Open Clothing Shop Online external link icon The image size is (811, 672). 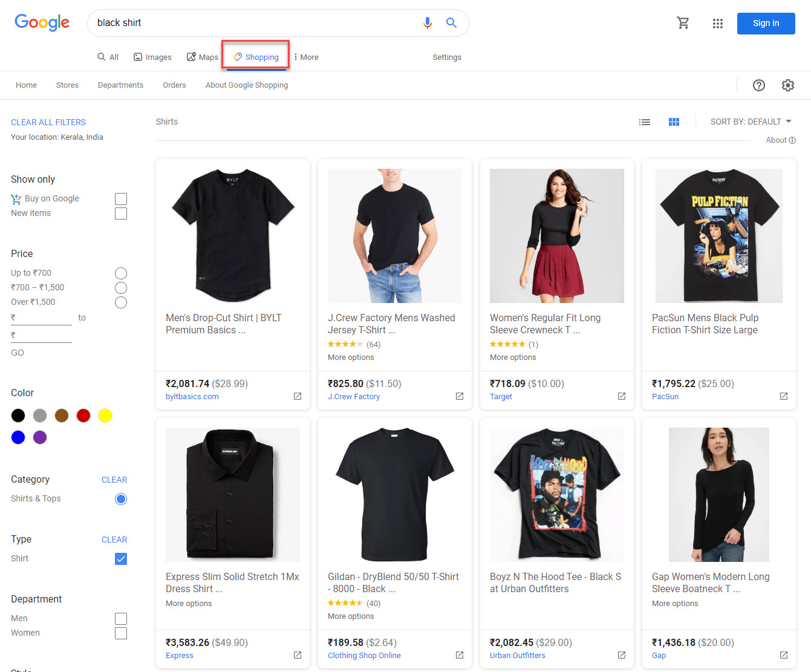[460, 655]
